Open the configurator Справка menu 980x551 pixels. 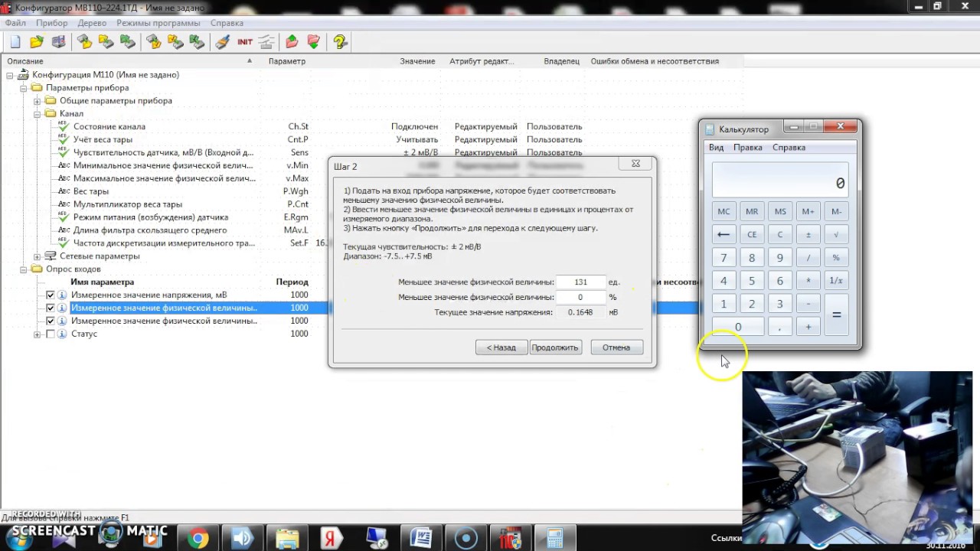[227, 23]
